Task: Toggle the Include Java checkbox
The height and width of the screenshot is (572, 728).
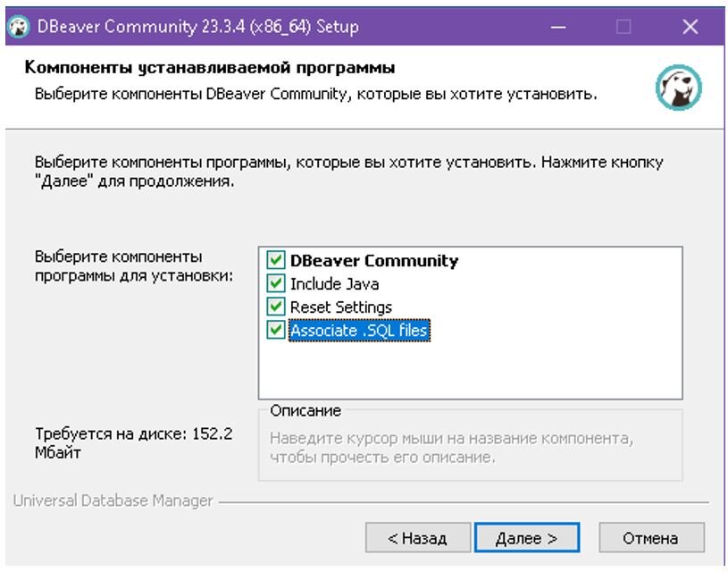Action: [x=276, y=283]
